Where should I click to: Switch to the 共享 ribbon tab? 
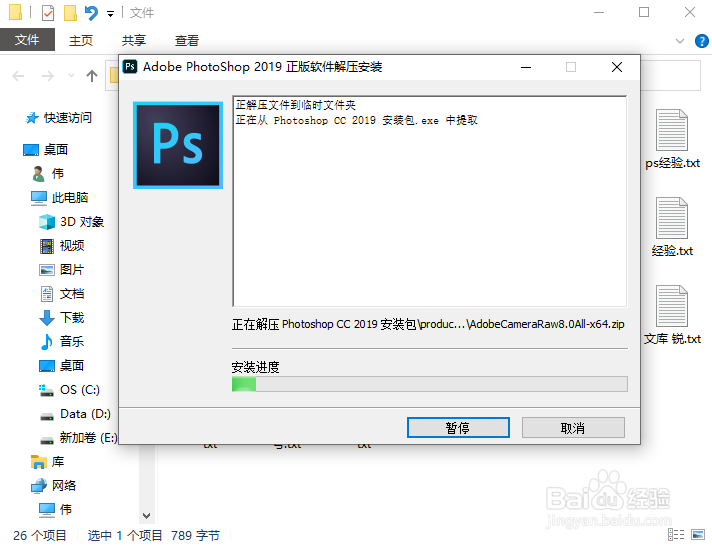pyautogui.click(x=134, y=40)
